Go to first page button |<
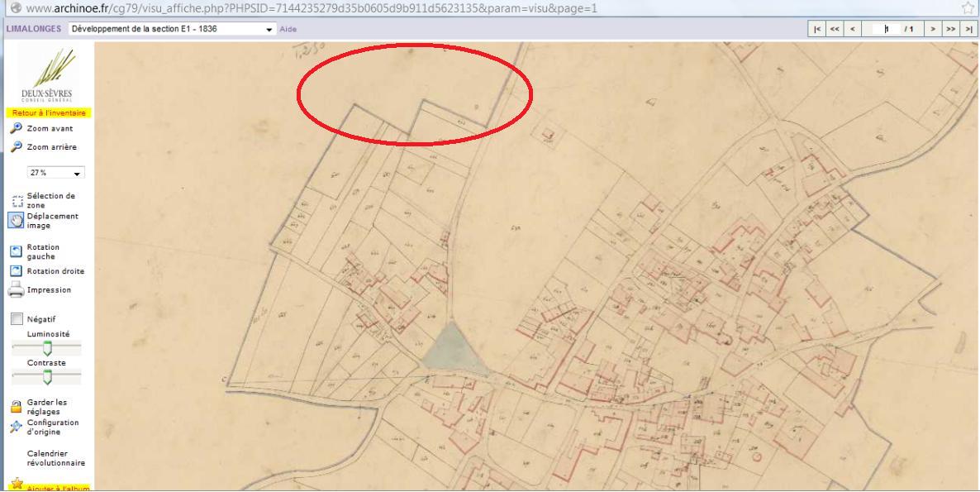This screenshot has height=492, width=980. click(816, 29)
